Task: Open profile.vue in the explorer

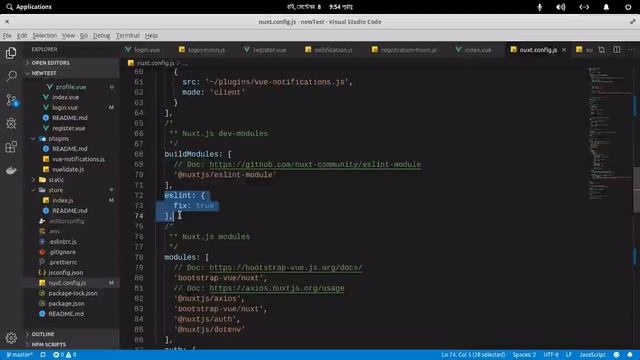Action: [71, 87]
